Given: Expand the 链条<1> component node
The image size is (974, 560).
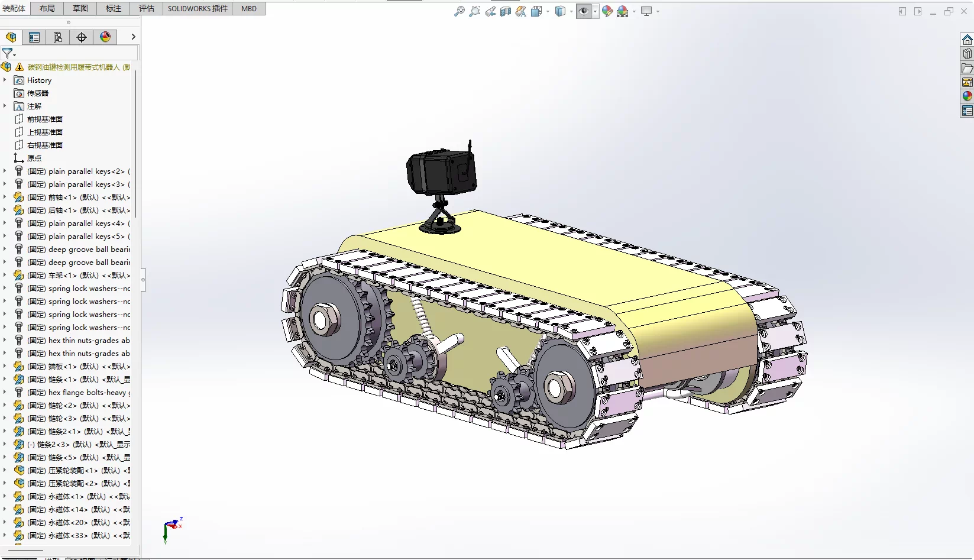Looking at the screenshot, I should click(5, 379).
